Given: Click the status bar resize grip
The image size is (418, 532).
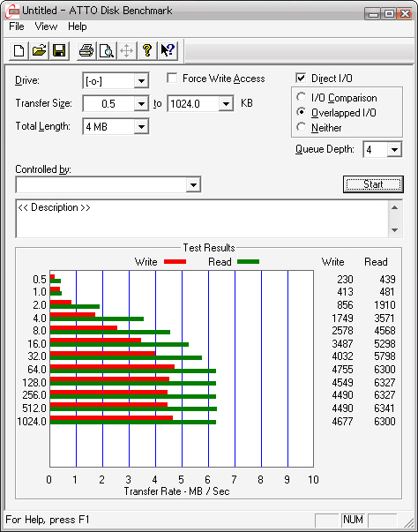Looking at the screenshot, I should [x=409, y=523].
